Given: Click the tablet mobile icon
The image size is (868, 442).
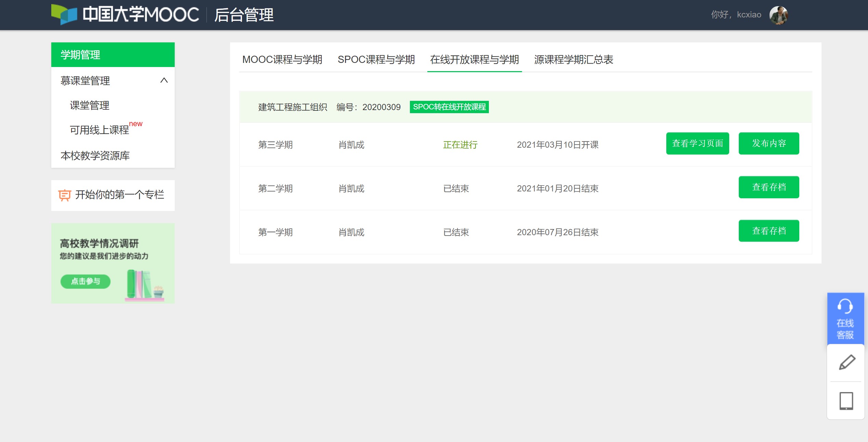Looking at the screenshot, I should [846, 401].
